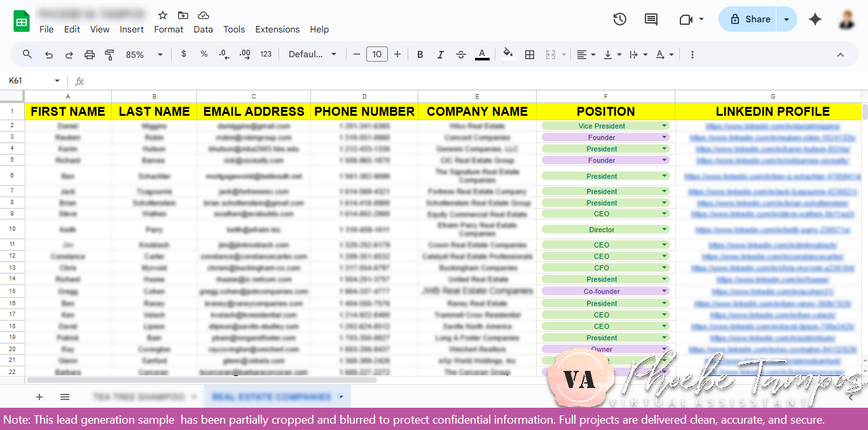
Task: Open the fill color tool
Action: click(507, 54)
